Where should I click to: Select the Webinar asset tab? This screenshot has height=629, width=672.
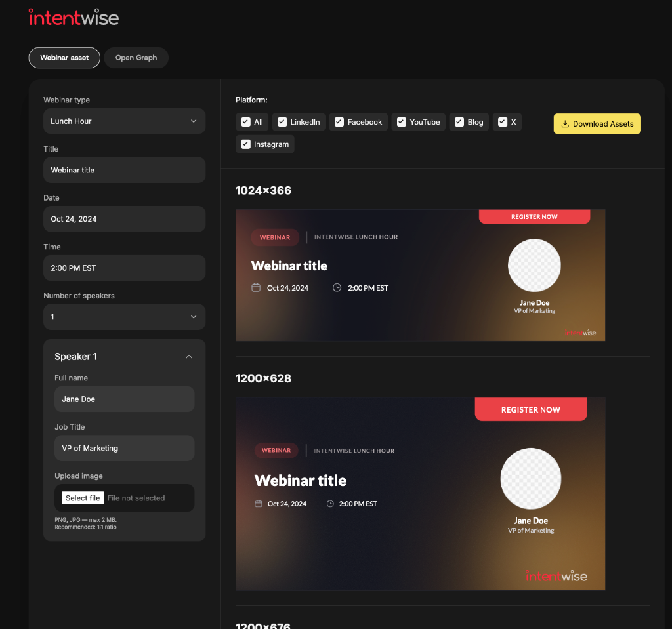point(64,58)
